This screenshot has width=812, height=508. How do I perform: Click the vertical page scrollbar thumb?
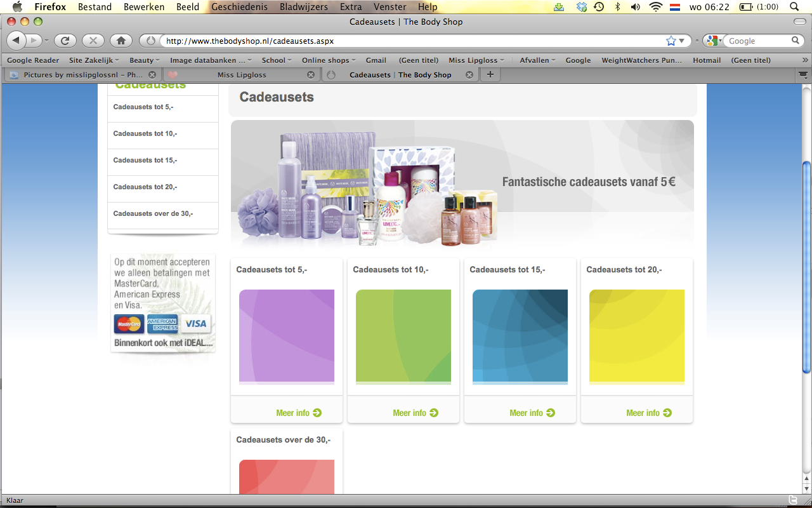tap(806, 267)
